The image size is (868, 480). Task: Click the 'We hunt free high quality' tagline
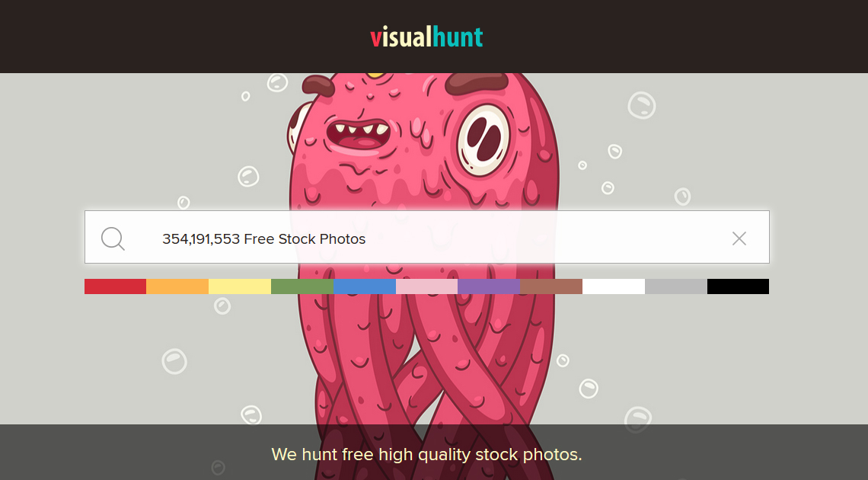427,455
